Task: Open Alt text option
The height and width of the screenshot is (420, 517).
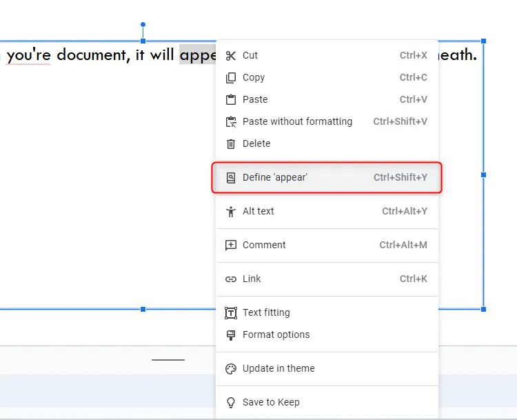Action: pos(327,211)
